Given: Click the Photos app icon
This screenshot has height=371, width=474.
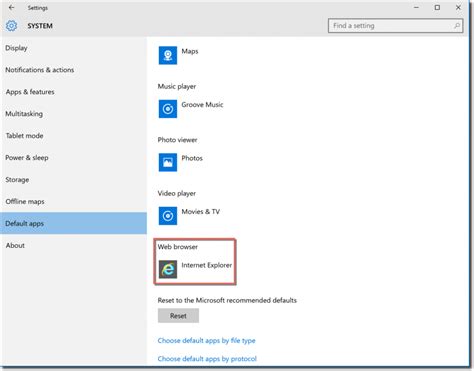Looking at the screenshot, I should coord(168,162).
